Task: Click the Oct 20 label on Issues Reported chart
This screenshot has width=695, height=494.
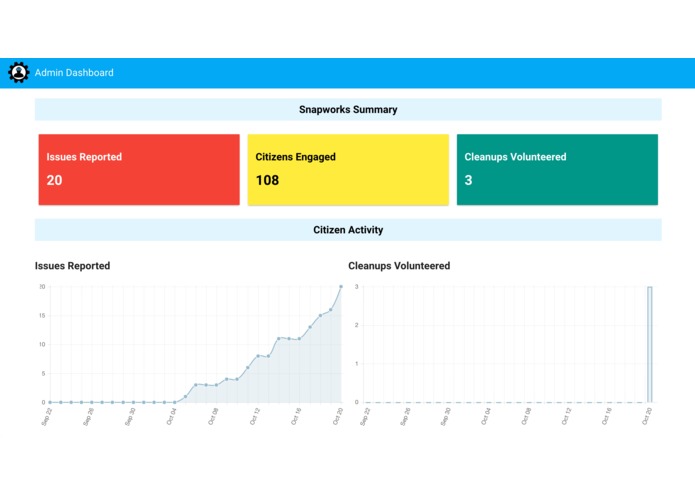Action: 338,417
